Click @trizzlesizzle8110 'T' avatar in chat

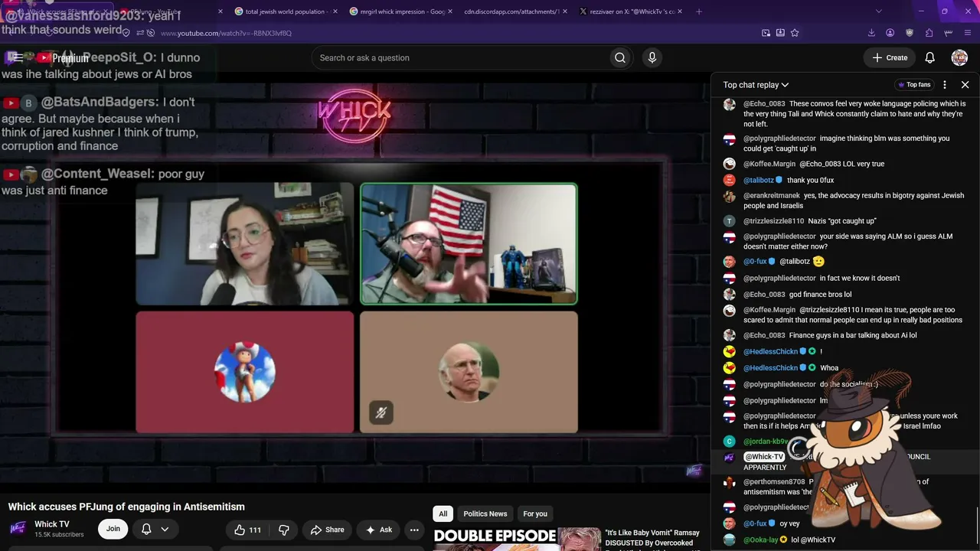coord(730,221)
